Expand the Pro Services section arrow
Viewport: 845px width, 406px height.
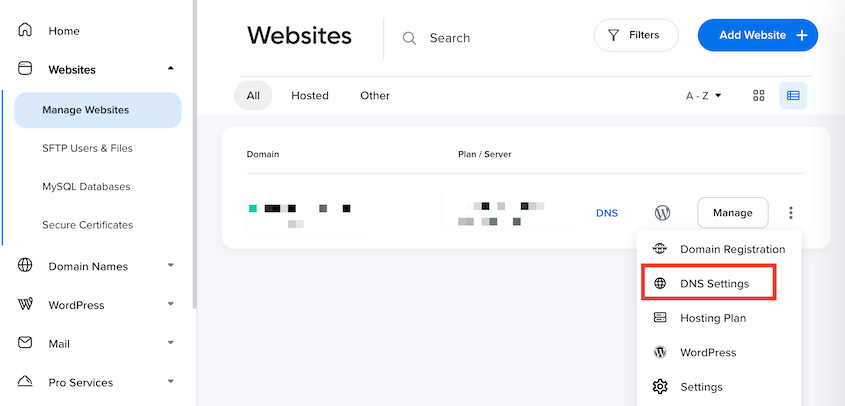tap(171, 381)
